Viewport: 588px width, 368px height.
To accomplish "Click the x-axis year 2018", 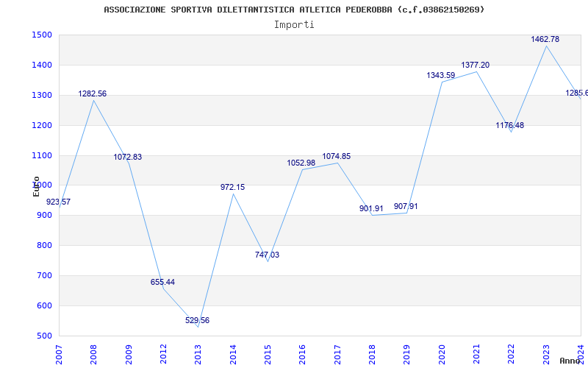I will point(372,355).
